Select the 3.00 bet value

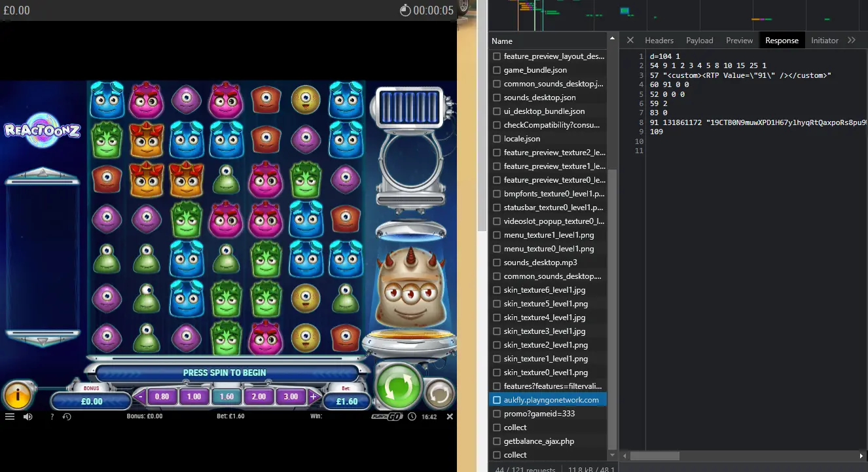click(291, 396)
